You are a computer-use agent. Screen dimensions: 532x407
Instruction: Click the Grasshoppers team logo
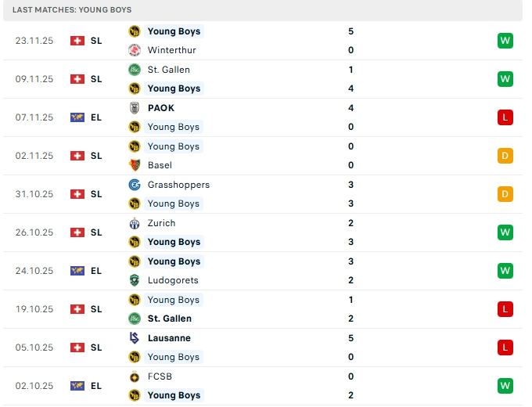(x=134, y=185)
